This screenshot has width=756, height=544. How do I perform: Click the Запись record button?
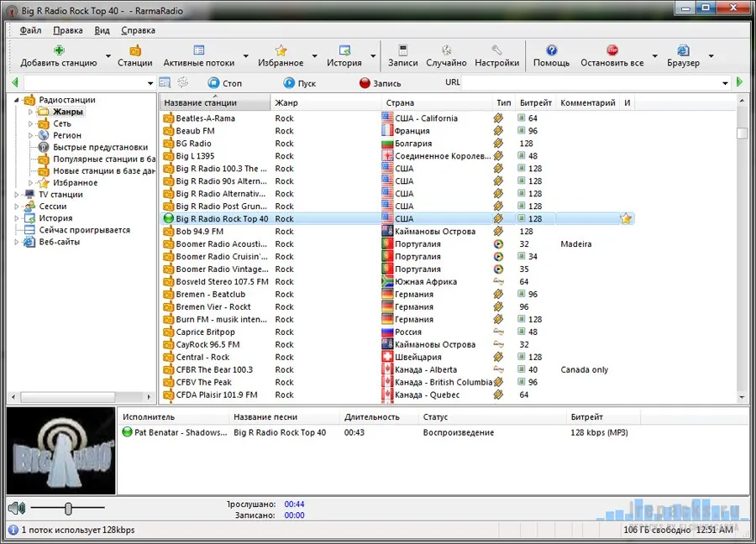(x=380, y=83)
